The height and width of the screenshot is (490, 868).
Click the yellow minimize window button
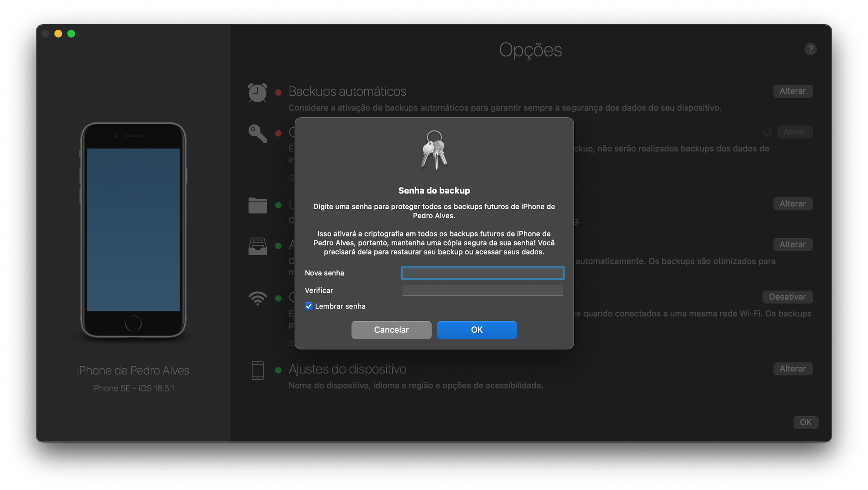tap(58, 33)
